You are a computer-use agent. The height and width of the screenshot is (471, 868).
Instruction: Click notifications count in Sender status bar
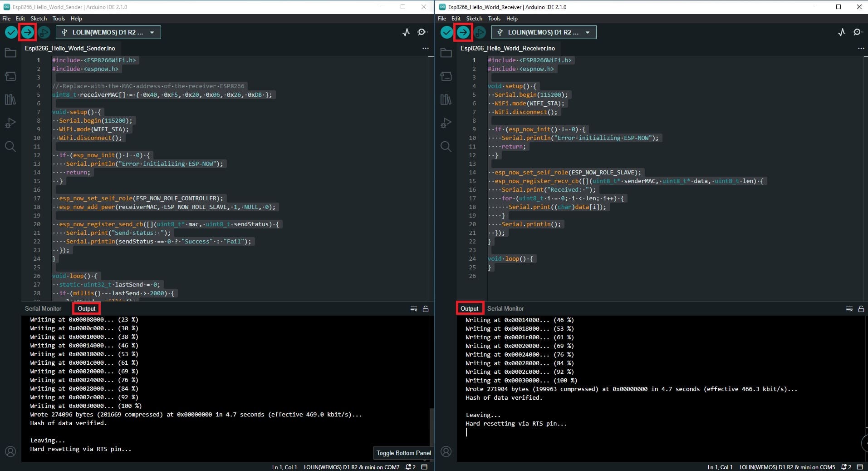[411, 467]
